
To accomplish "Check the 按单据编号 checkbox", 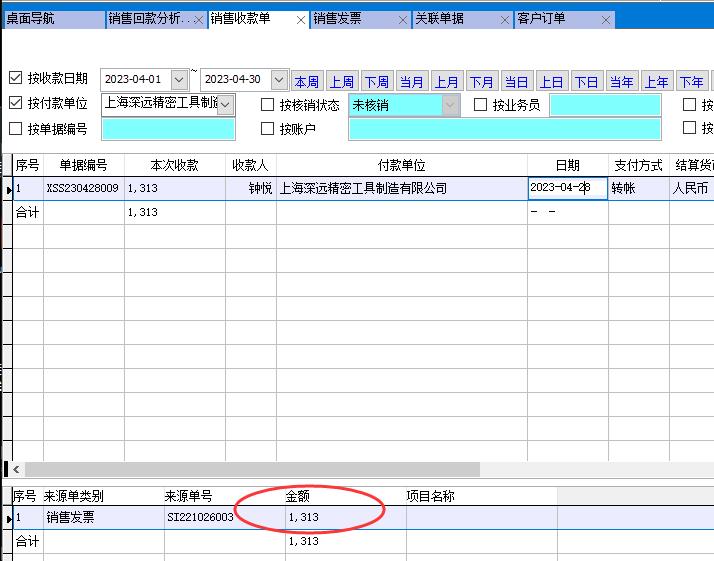I will click(x=15, y=129).
